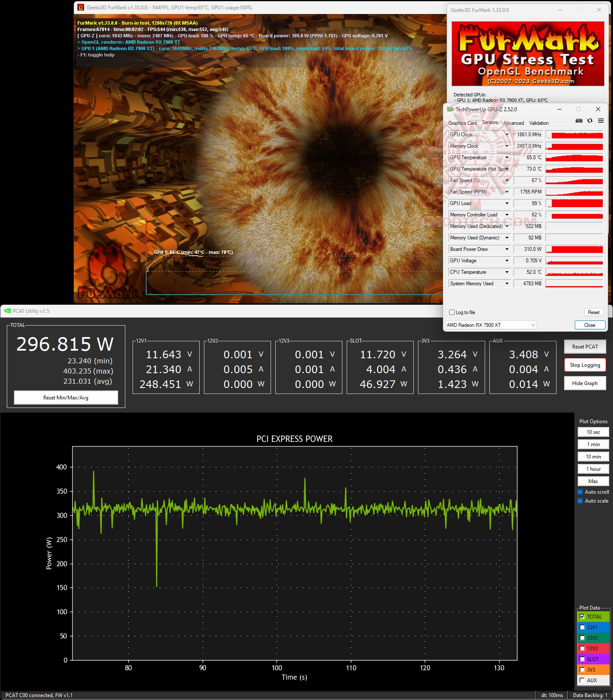The height and width of the screenshot is (700, 613).
Task: Click the Close button in GPU-Z
Action: click(x=590, y=325)
